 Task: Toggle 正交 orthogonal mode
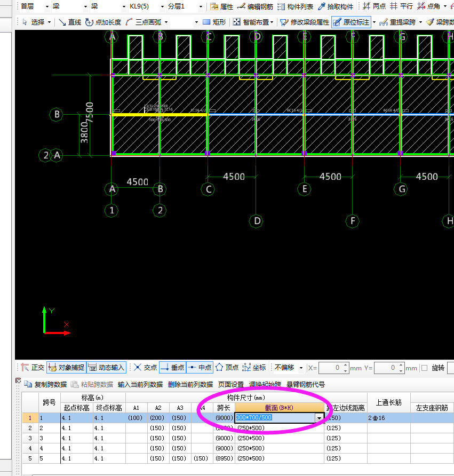tap(33, 367)
